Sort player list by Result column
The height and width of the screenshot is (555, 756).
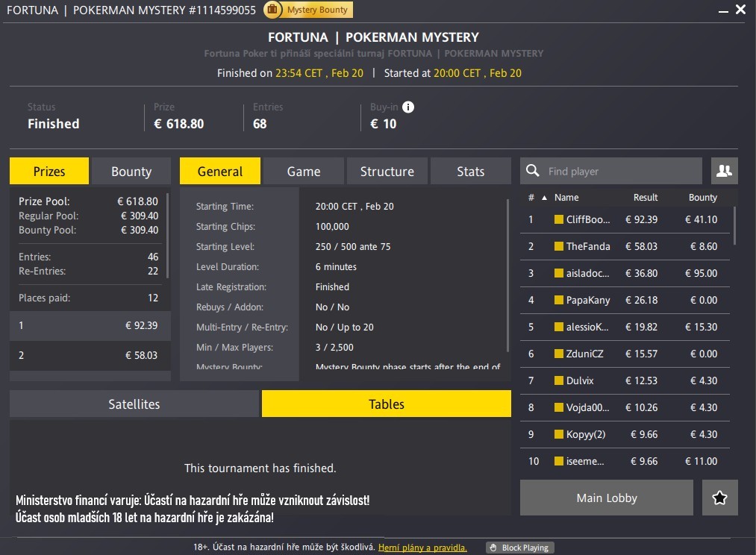click(x=645, y=198)
